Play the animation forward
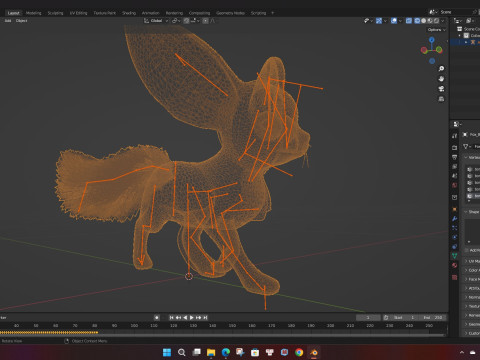The width and height of the screenshot is (480, 360). 192,318
